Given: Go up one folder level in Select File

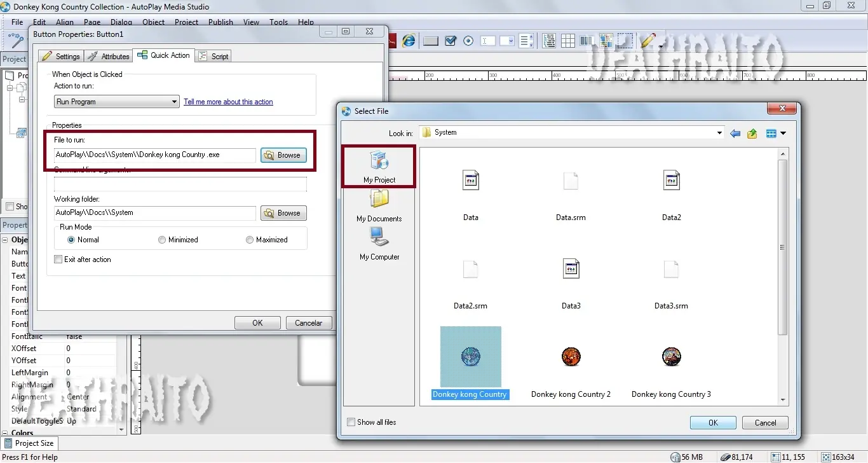Looking at the screenshot, I should tap(752, 133).
